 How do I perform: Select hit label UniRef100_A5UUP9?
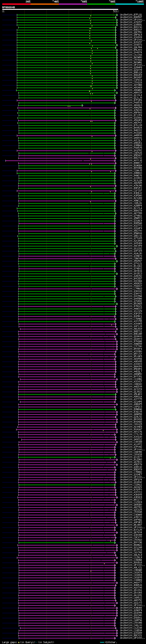pyautogui.click(x=131, y=120)
